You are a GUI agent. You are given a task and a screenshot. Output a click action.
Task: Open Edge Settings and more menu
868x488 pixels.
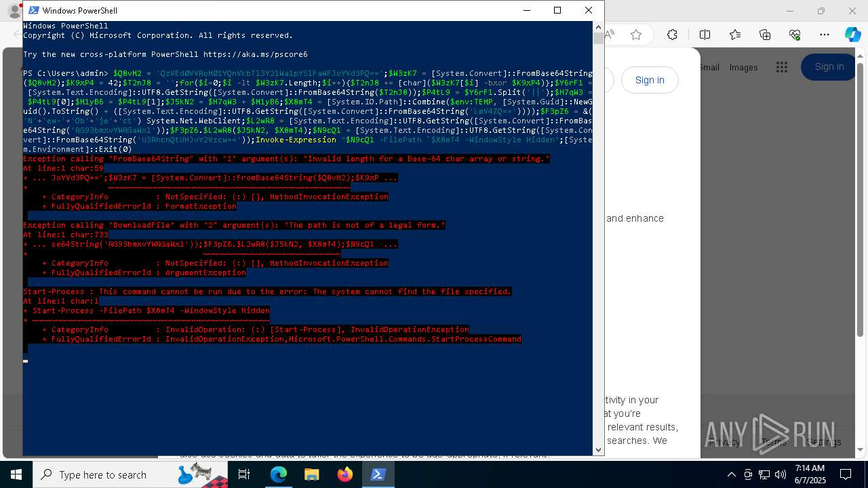[x=825, y=35]
